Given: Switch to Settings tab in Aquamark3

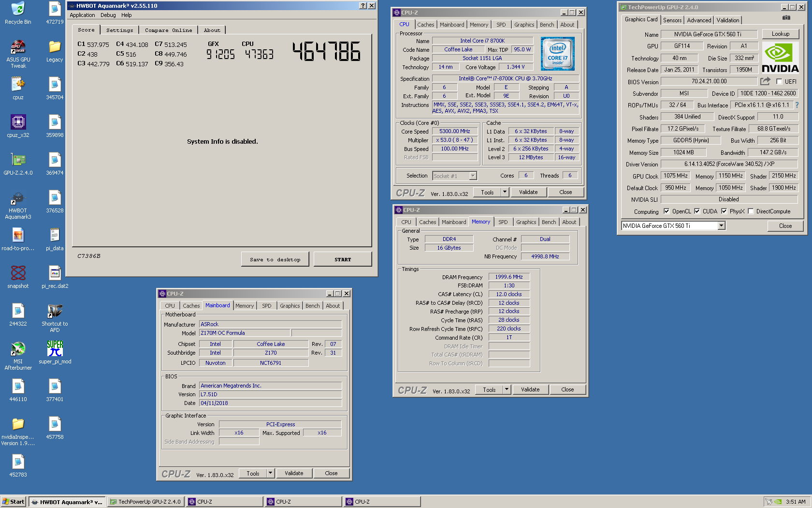Looking at the screenshot, I should [x=119, y=30].
